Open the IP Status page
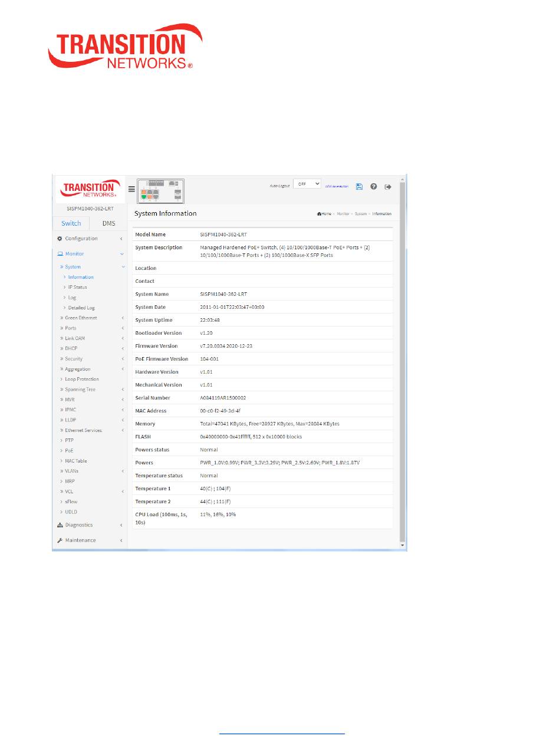The width and height of the screenshot is (560, 739). coord(77,287)
